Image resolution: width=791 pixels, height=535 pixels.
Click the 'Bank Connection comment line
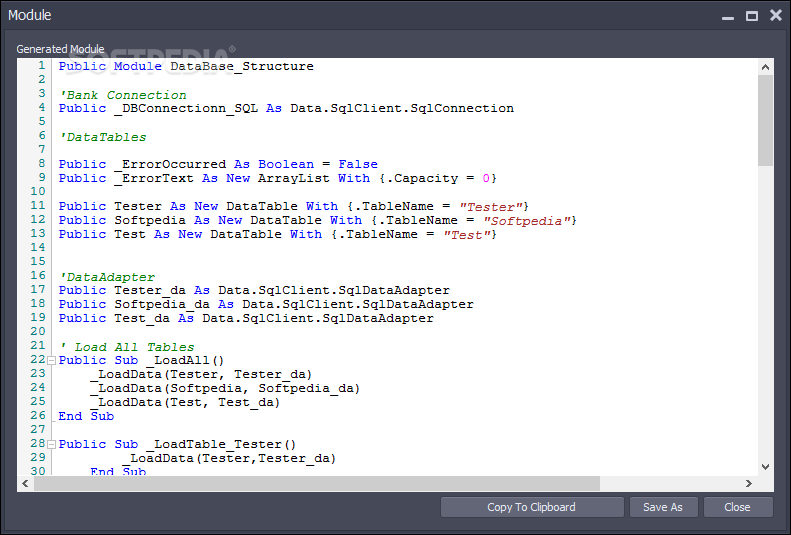[123, 95]
